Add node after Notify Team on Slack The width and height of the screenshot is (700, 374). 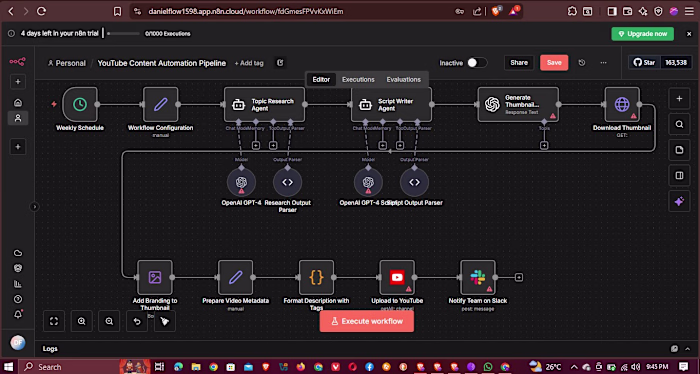pos(519,278)
